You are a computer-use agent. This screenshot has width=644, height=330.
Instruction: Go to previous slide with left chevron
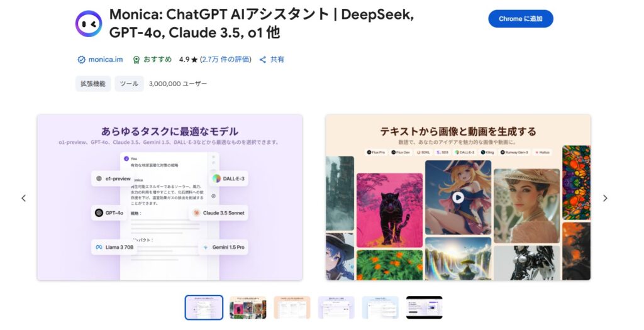23,198
